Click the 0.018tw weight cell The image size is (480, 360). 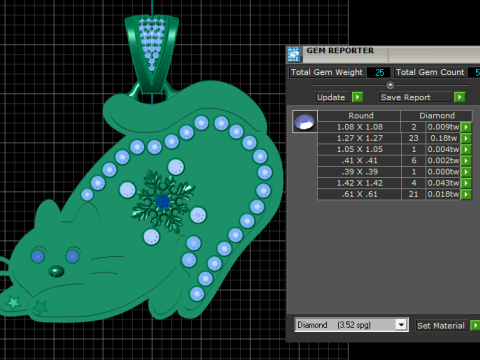click(x=443, y=194)
